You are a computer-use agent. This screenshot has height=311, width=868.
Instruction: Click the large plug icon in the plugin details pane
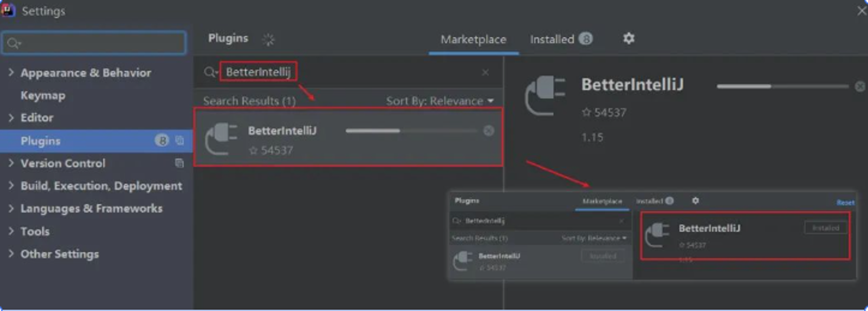pos(545,96)
